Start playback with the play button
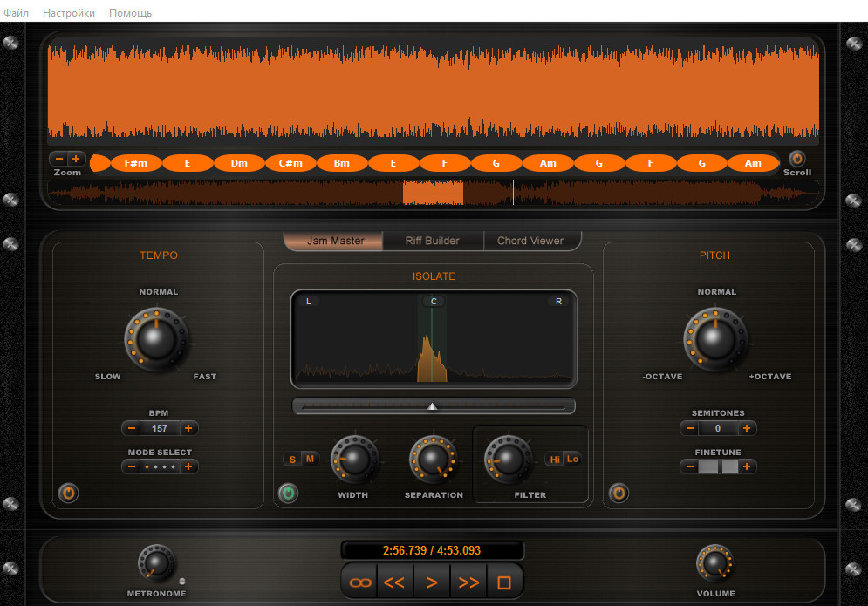 coord(431,582)
